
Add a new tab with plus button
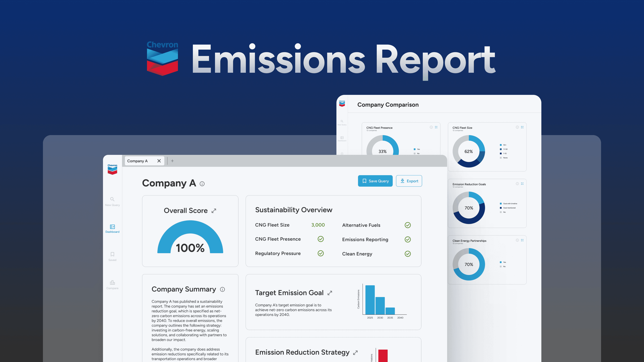(x=172, y=161)
